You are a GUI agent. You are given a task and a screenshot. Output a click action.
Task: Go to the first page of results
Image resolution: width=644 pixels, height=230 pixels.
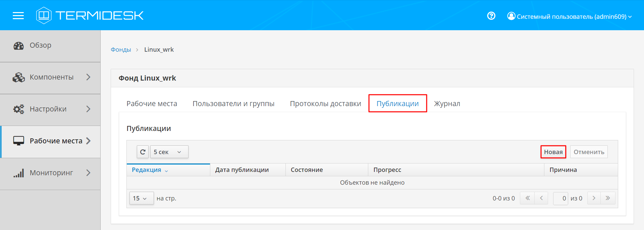(x=527, y=198)
